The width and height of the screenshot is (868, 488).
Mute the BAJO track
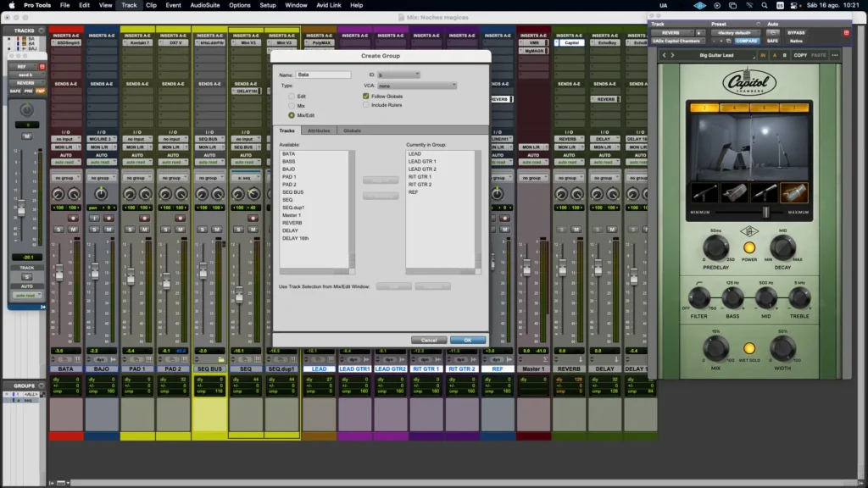109,229
